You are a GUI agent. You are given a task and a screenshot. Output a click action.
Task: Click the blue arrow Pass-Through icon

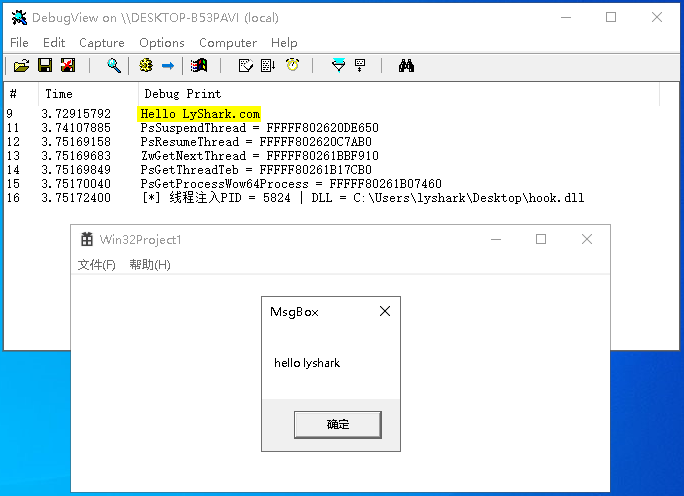tap(168, 66)
